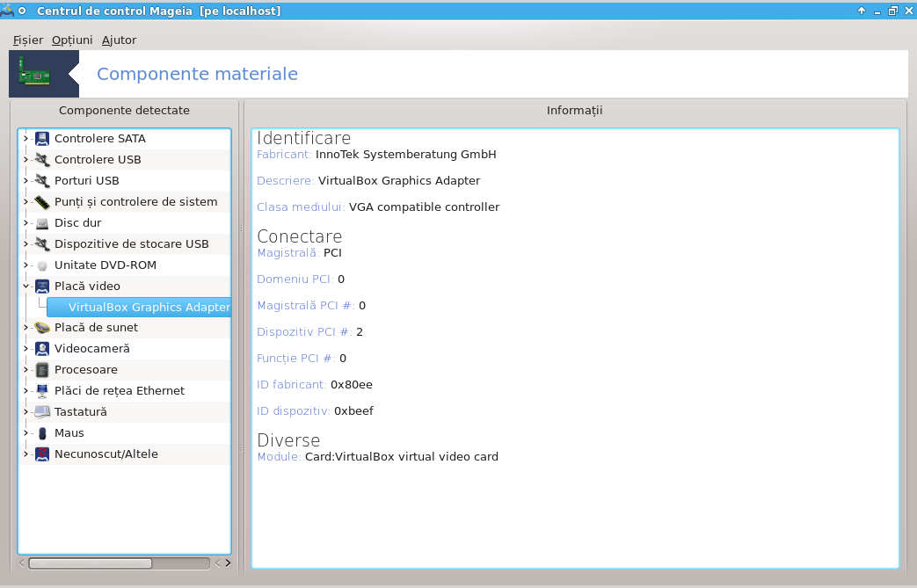The width and height of the screenshot is (917, 588).
Task: Click the Controlere USB plug icon
Action: click(42, 160)
